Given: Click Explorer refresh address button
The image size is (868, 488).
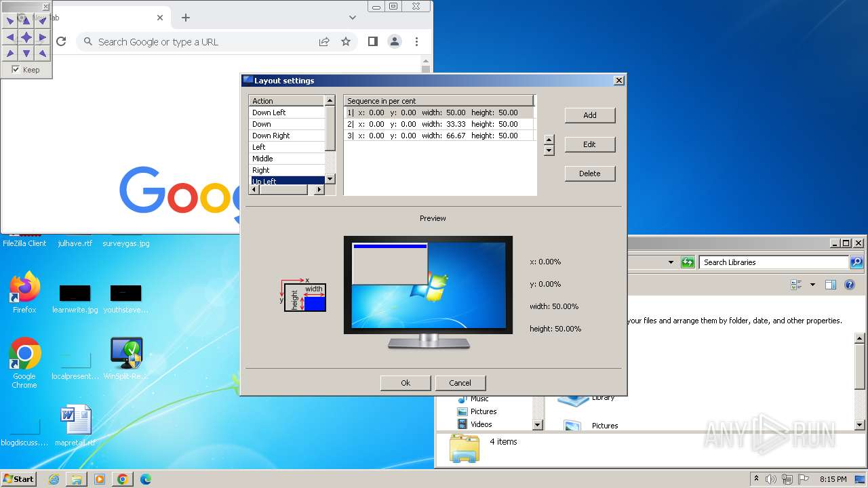Looking at the screenshot, I should [x=688, y=262].
